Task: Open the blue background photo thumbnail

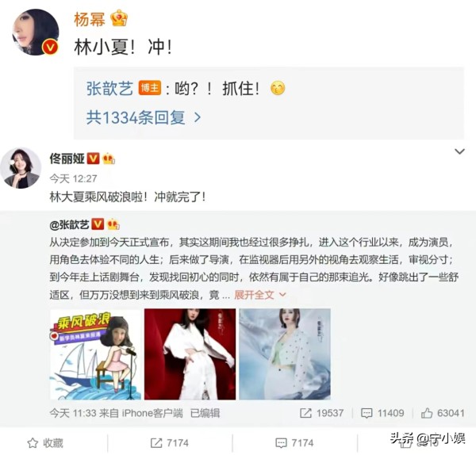Action: (x=285, y=354)
